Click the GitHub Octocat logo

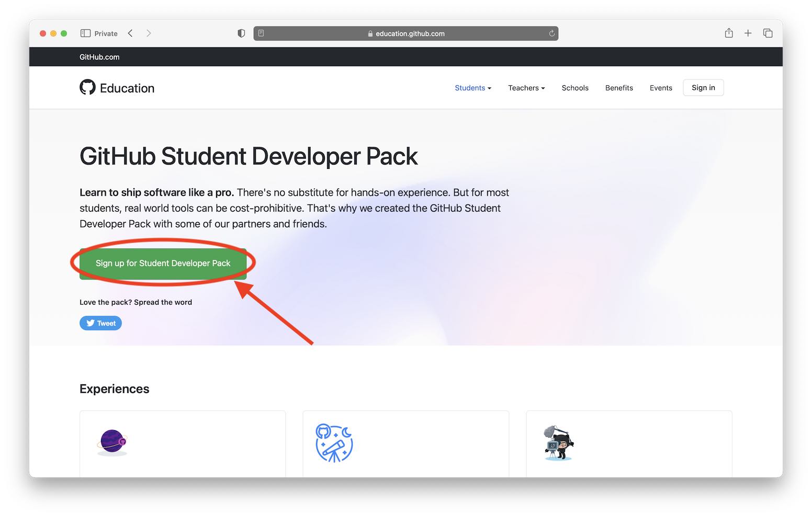pyautogui.click(x=87, y=87)
